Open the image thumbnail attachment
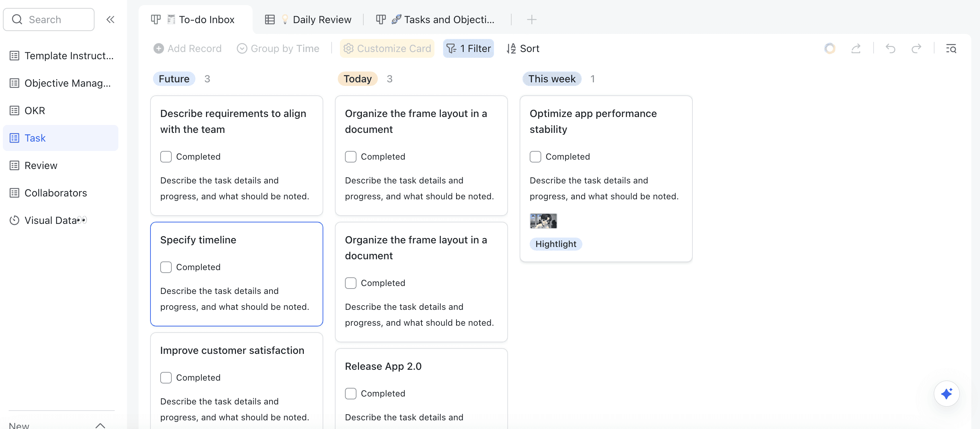This screenshot has width=980, height=429. (543, 221)
